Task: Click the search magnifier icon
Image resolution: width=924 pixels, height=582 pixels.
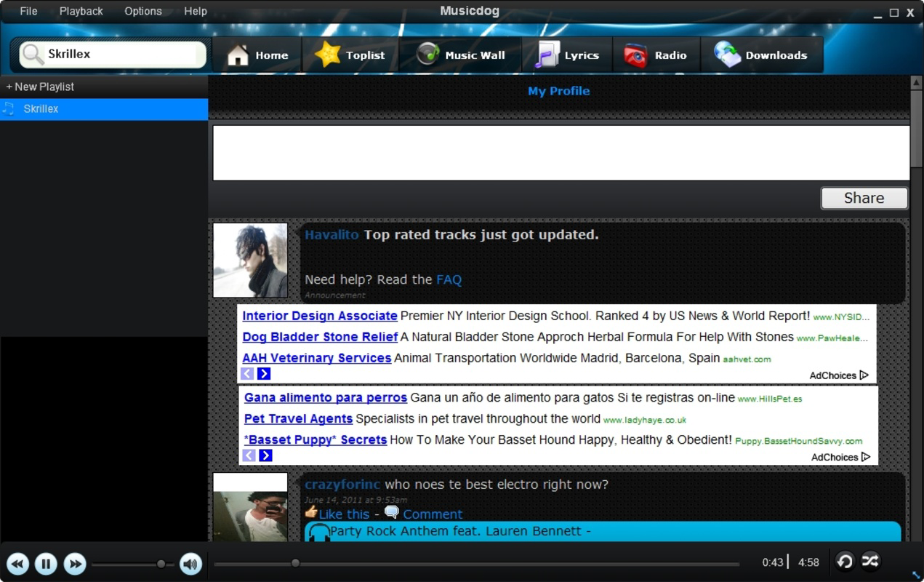Action: 32,55
